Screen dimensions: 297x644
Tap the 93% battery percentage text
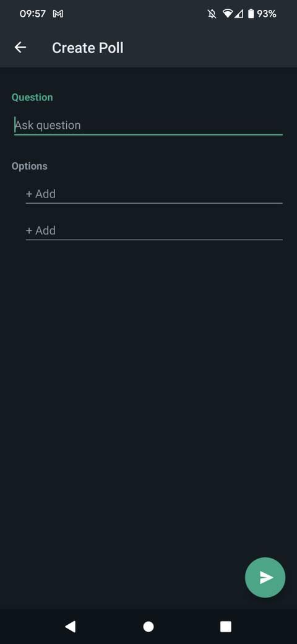click(267, 14)
